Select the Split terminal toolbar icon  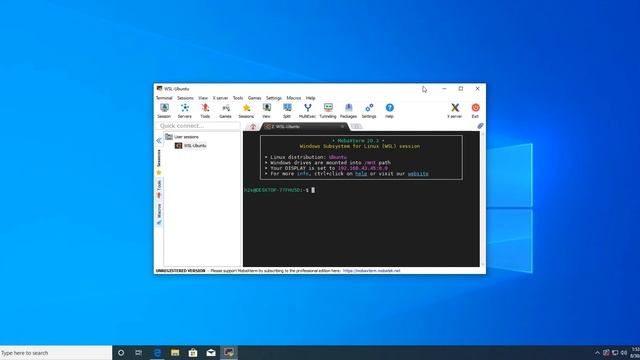point(287,111)
